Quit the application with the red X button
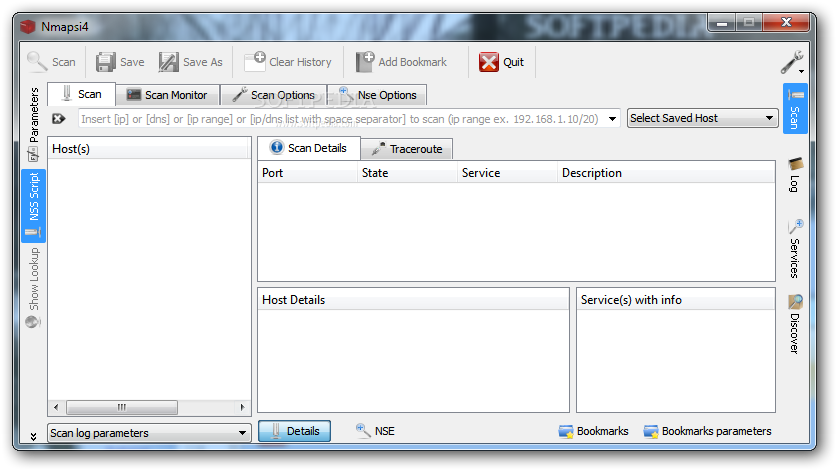 point(502,62)
